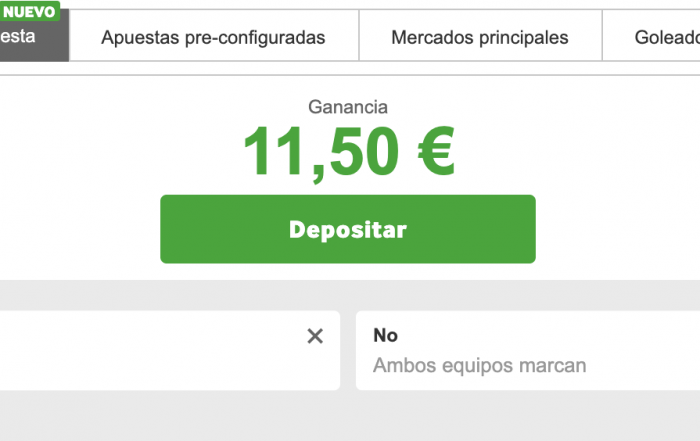The height and width of the screenshot is (441, 700).
Task: Click the Ganancia label above the amount
Action: click(348, 107)
